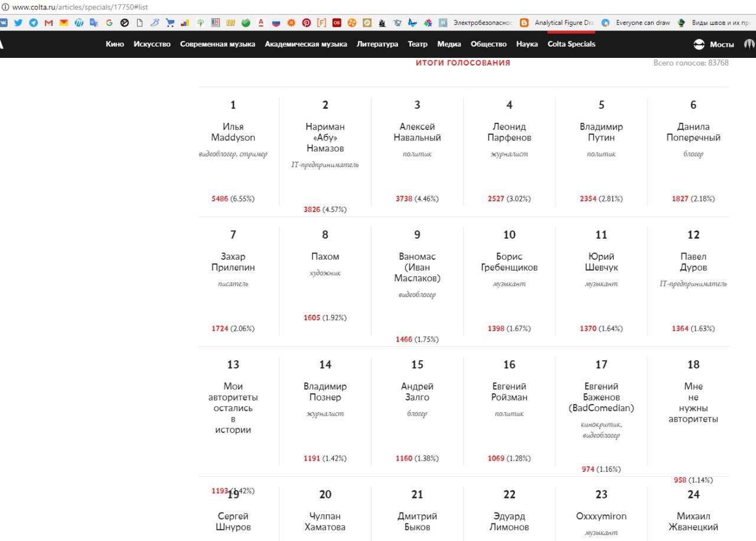The image size is (756, 541).
Task: Select Сергей Шнуров entry
Action: (233, 522)
